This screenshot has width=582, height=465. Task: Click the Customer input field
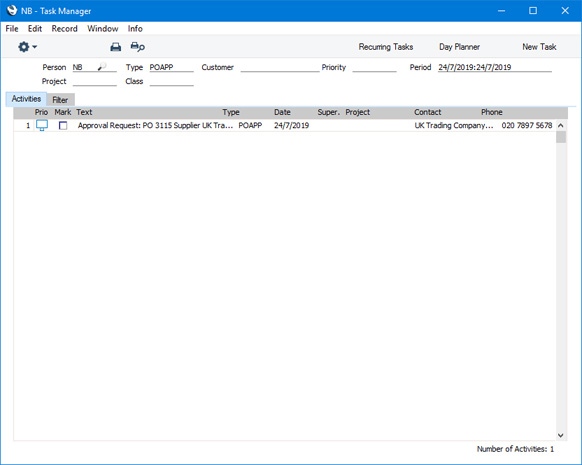[280, 67]
